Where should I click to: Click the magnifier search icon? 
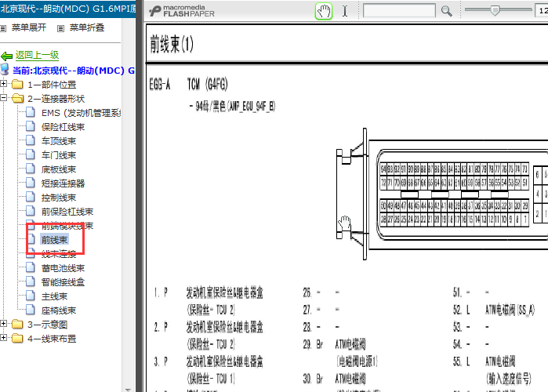click(446, 11)
